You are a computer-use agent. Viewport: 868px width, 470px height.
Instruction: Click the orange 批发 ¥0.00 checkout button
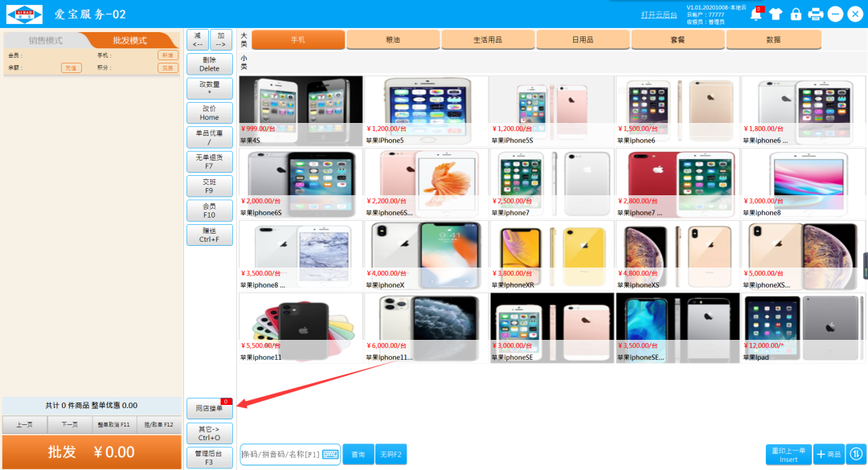coord(92,452)
